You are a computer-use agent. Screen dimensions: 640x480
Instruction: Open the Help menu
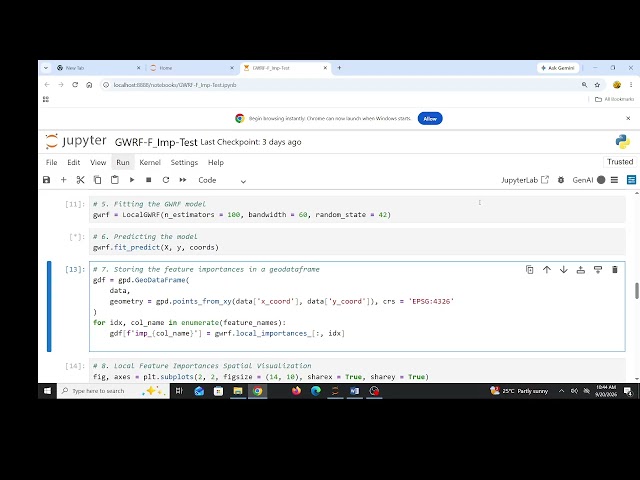[x=216, y=162]
